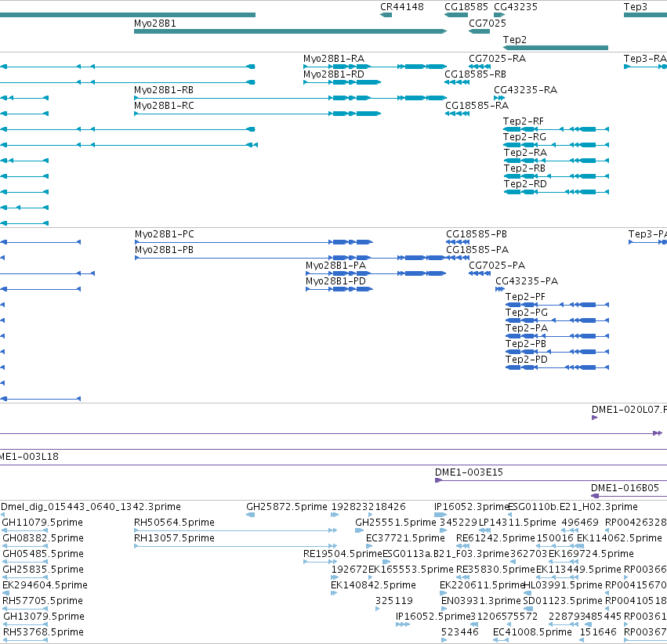Screen dimensions: 667x644
Task: Select protein Tep2-PA
Action: [557, 336]
